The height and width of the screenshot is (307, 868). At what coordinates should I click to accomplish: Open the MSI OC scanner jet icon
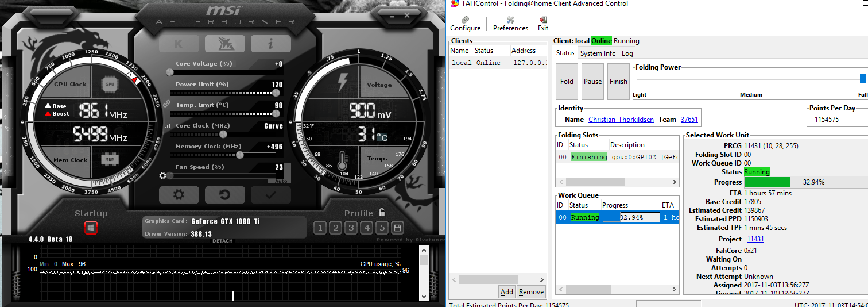click(225, 44)
